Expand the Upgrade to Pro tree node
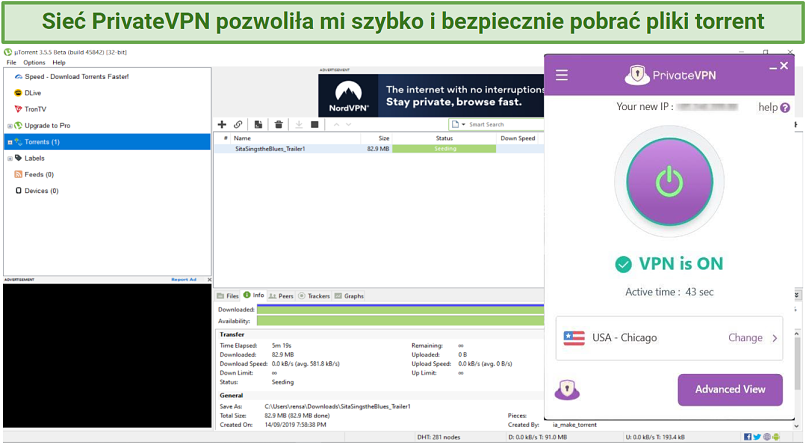The height and width of the screenshot is (445, 806). point(10,126)
